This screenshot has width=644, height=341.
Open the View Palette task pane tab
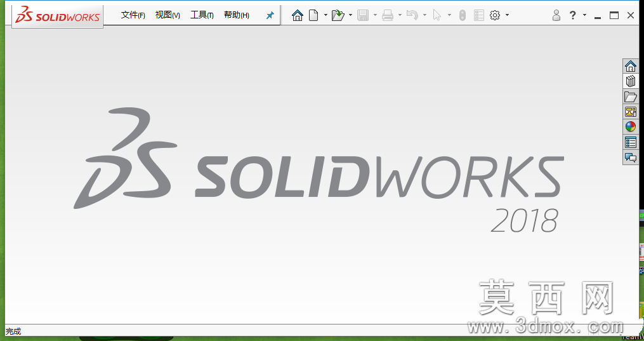631,112
